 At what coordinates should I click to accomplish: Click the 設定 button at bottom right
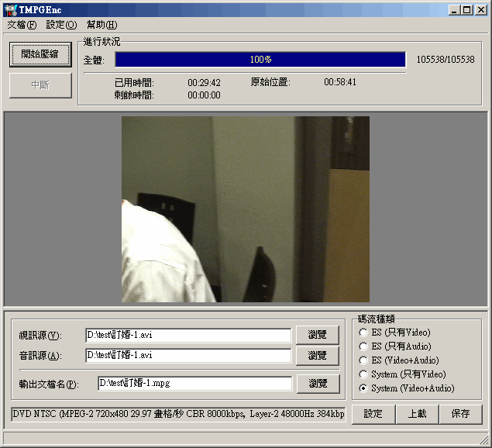373,414
